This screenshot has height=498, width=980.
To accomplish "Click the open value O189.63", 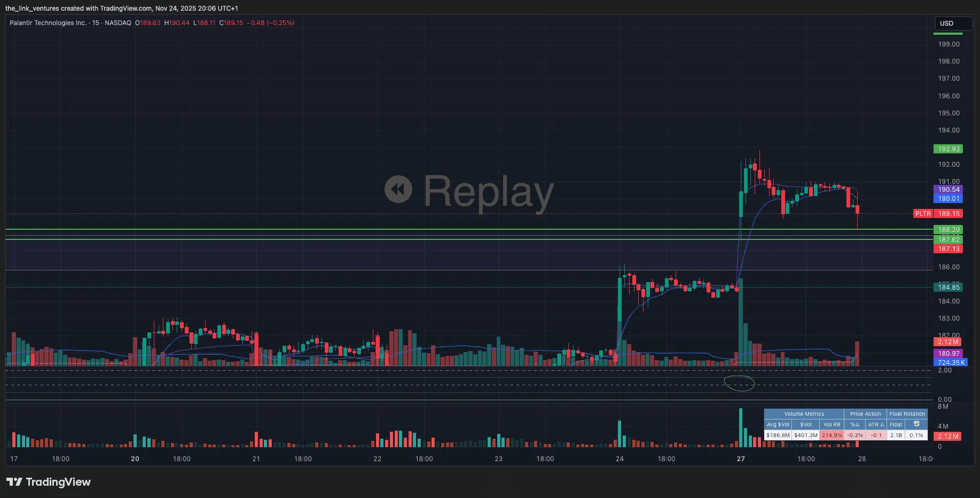I will coord(147,23).
